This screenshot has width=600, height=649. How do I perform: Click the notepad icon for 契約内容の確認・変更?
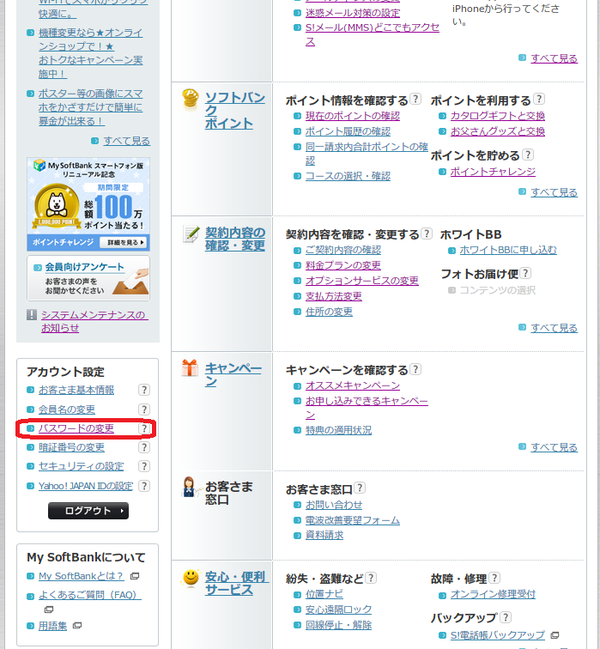pyautogui.click(x=191, y=234)
